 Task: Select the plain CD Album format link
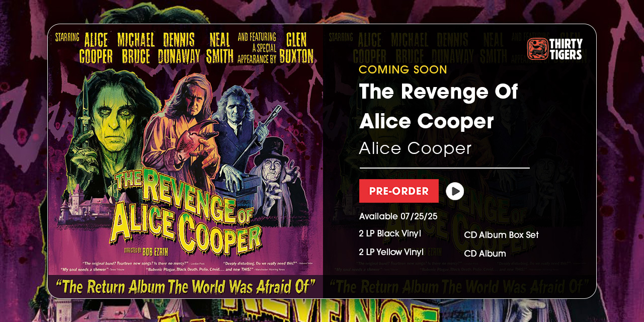[485, 254]
